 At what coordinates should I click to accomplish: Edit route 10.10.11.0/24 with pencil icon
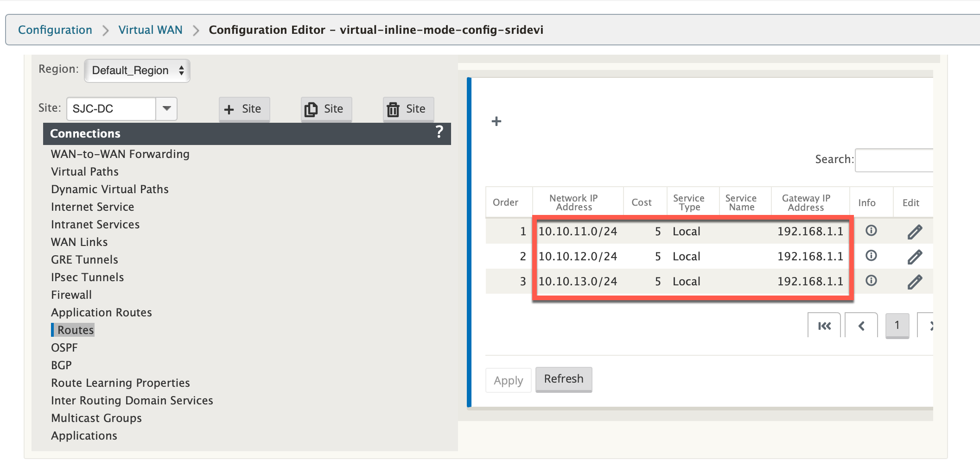click(x=915, y=232)
